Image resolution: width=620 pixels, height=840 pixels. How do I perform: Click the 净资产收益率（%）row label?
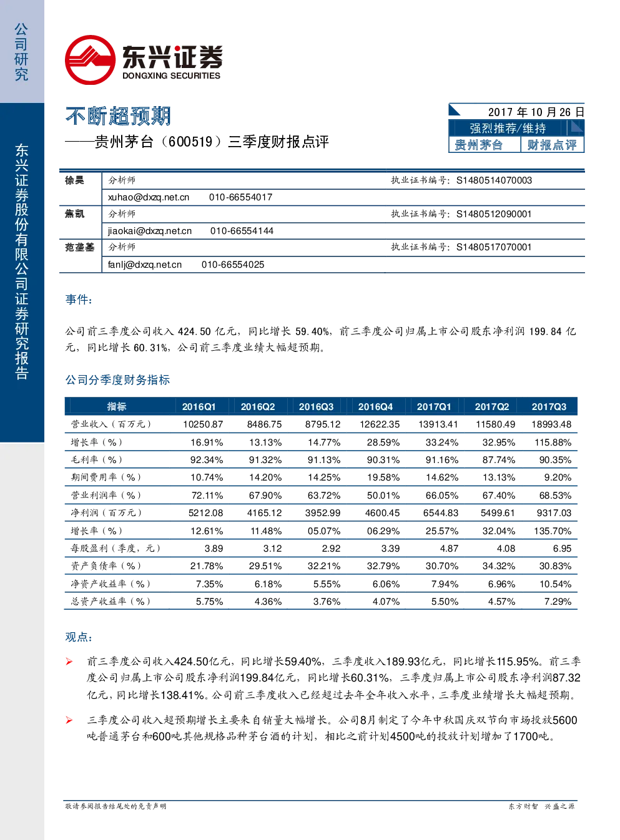(x=111, y=584)
